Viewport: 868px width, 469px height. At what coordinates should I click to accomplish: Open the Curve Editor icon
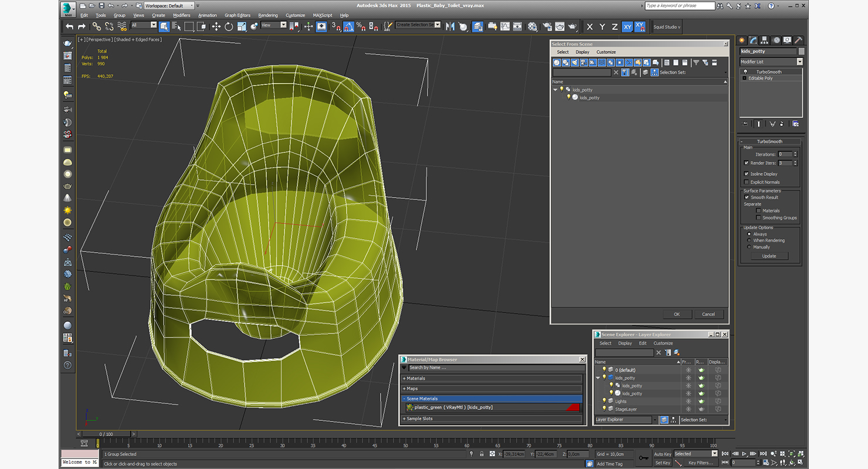(504, 26)
